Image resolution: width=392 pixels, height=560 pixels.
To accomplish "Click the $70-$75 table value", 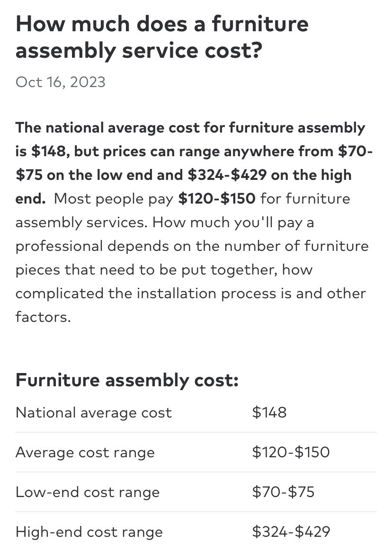I will [283, 492].
